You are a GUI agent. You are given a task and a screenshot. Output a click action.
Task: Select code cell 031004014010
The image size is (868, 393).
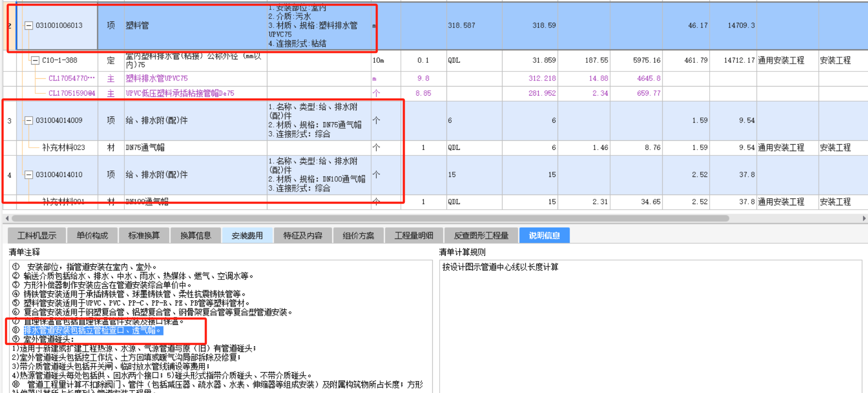(59, 175)
